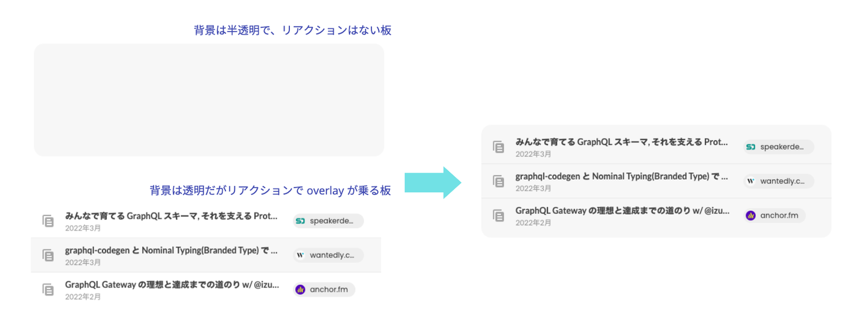The width and height of the screenshot is (868, 332).
Task: Click document icon of GraphQL Gateway row in rounded card
Action: (498, 215)
